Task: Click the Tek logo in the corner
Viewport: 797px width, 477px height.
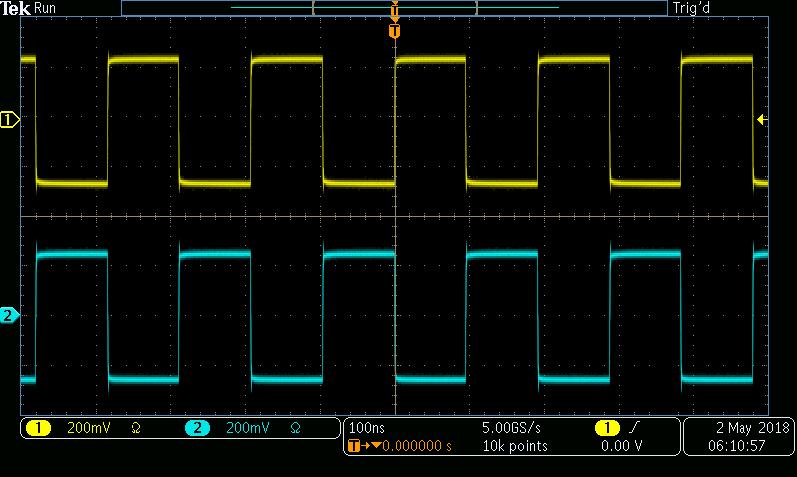Action: [x=16, y=8]
